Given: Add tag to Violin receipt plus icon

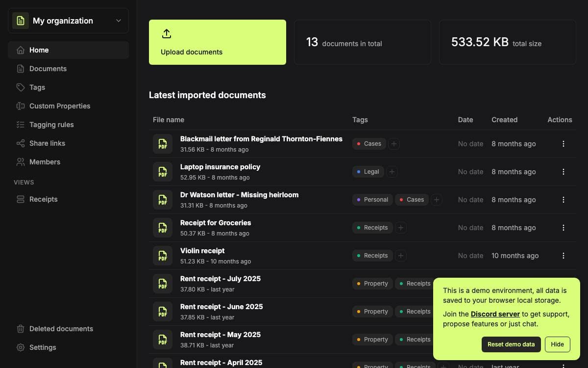Looking at the screenshot, I should (401, 256).
